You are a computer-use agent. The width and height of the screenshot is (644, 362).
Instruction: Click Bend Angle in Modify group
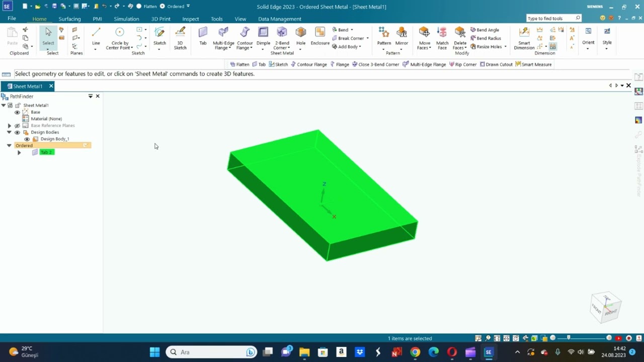coord(485,30)
